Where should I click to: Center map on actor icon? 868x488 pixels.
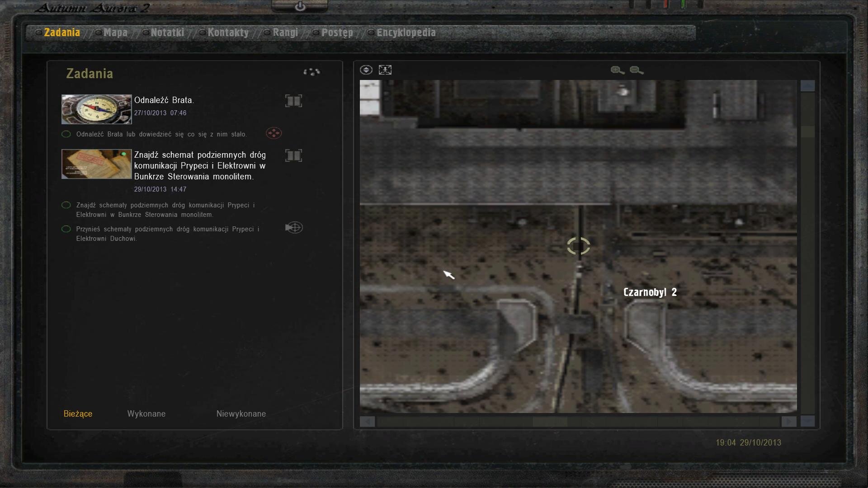385,70
